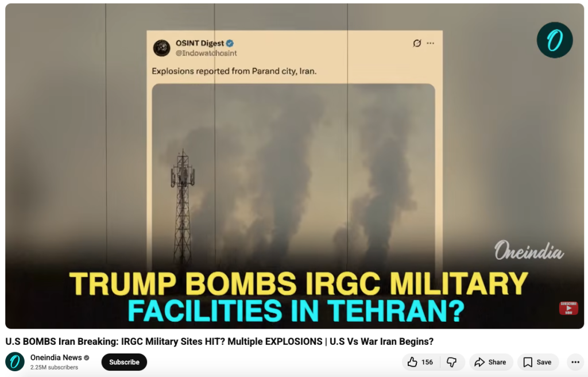Click the video player smoke image area

pyautogui.click(x=293, y=173)
